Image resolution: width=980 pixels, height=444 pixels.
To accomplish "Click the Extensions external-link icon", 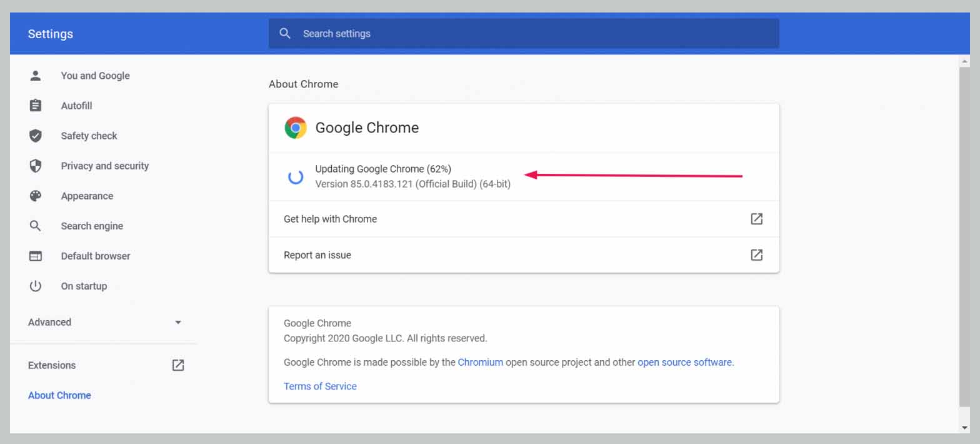I will (178, 365).
